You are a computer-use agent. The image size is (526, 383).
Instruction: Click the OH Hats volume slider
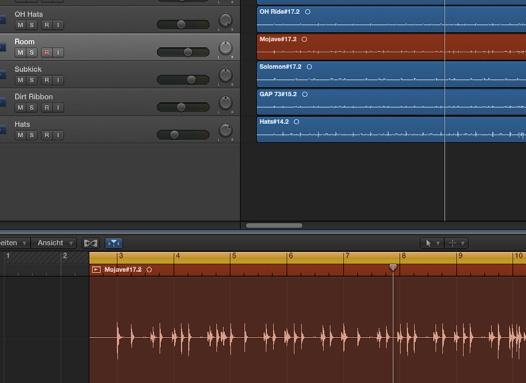tap(183, 24)
